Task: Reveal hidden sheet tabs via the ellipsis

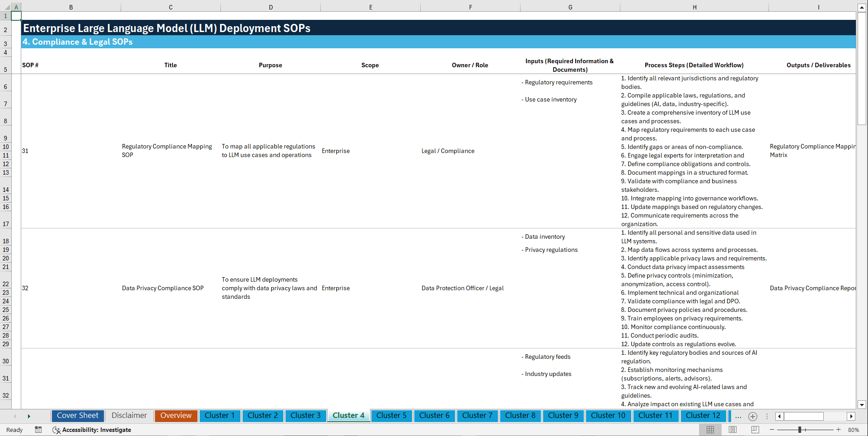Action: [738, 416]
